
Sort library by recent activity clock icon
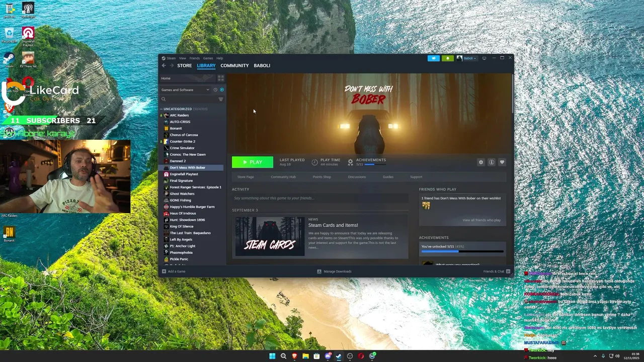[215, 90]
